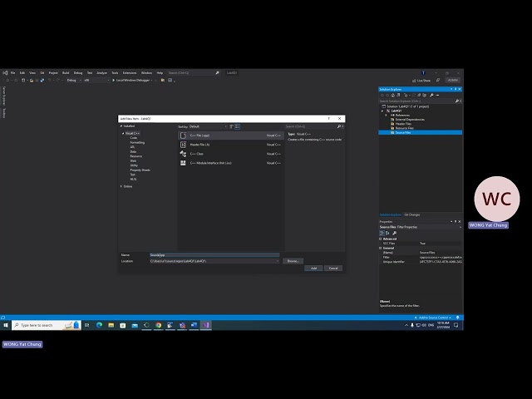This screenshot has height=399, width=532.
Task: Open Microsoft Edge from the taskbar
Action: 99,325
